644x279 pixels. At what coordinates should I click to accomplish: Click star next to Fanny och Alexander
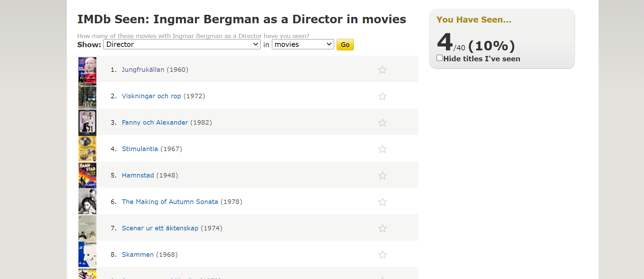click(382, 123)
